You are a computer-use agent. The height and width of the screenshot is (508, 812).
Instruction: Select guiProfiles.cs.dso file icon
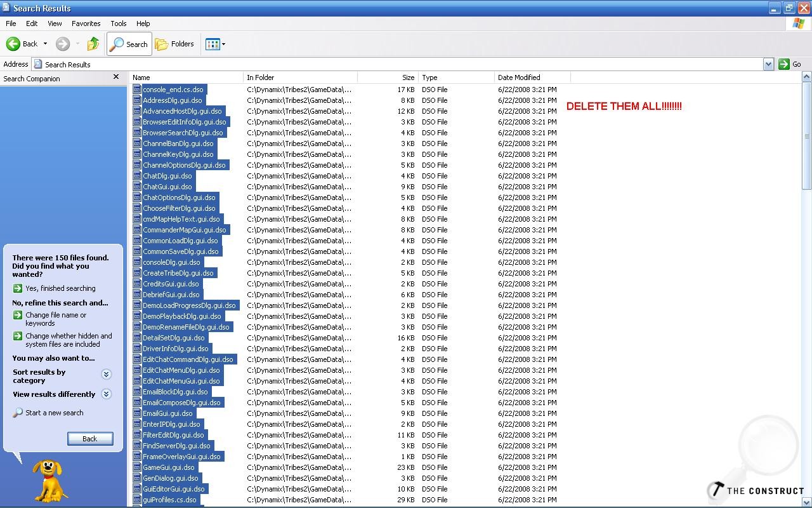pyautogui.click(x=137, y=500)
